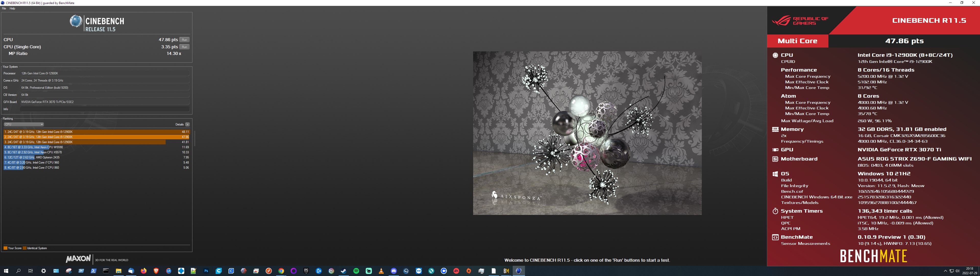This screenshot has width=980, height=276.
Task: Click the orange Your Score legend swatch
Action: pos(5,248)
